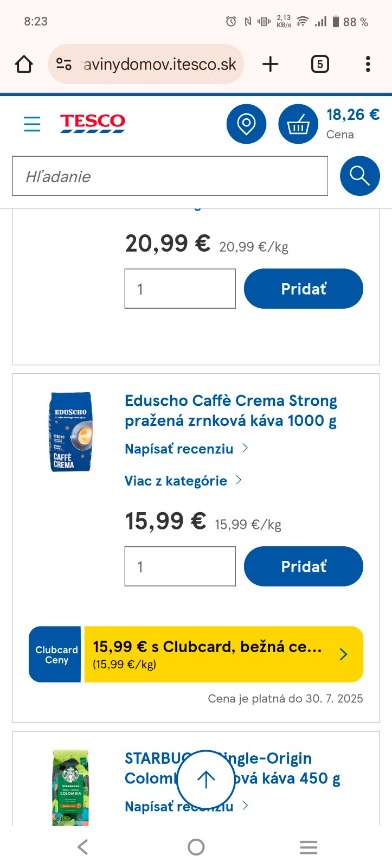Edit quantity field for Eduscho coffee
This screenshot has height=868, width=392.
click(180, 566)
